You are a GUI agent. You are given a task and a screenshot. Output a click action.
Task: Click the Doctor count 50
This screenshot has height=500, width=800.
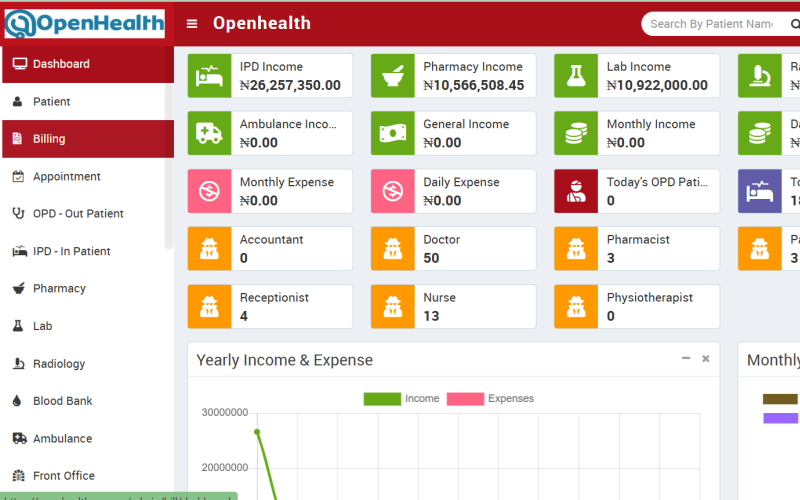pos(431,258)
